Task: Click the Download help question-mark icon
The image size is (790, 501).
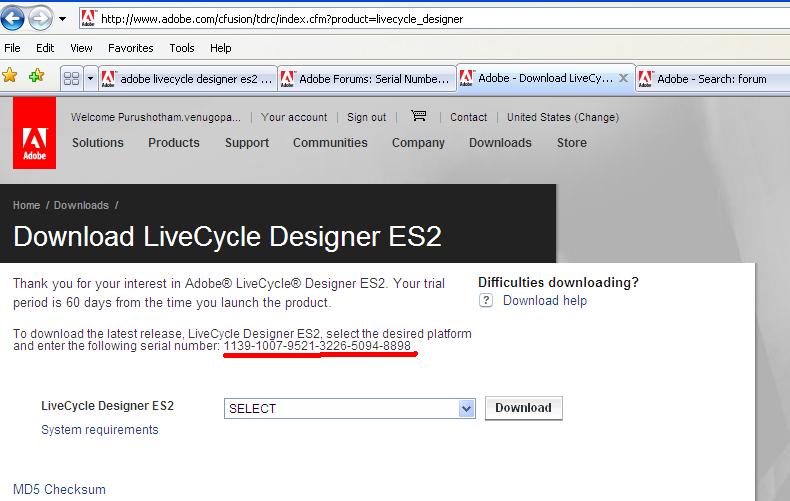Action: 486,300
